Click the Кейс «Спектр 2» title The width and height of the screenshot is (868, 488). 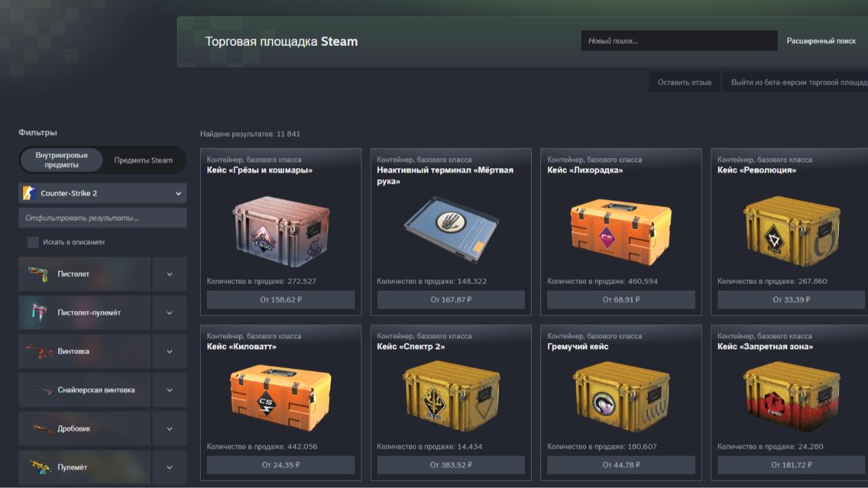tap(411, 346)
